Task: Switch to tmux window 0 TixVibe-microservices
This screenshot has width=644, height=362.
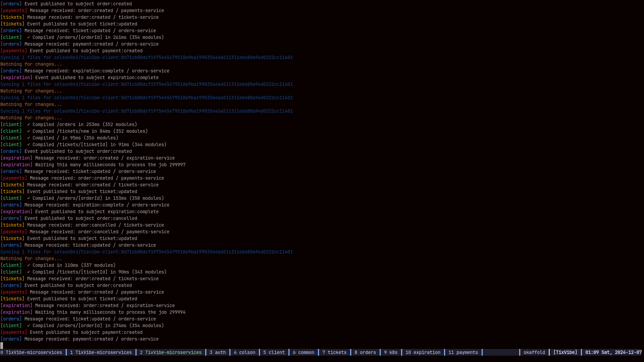Action: [31, 352]
